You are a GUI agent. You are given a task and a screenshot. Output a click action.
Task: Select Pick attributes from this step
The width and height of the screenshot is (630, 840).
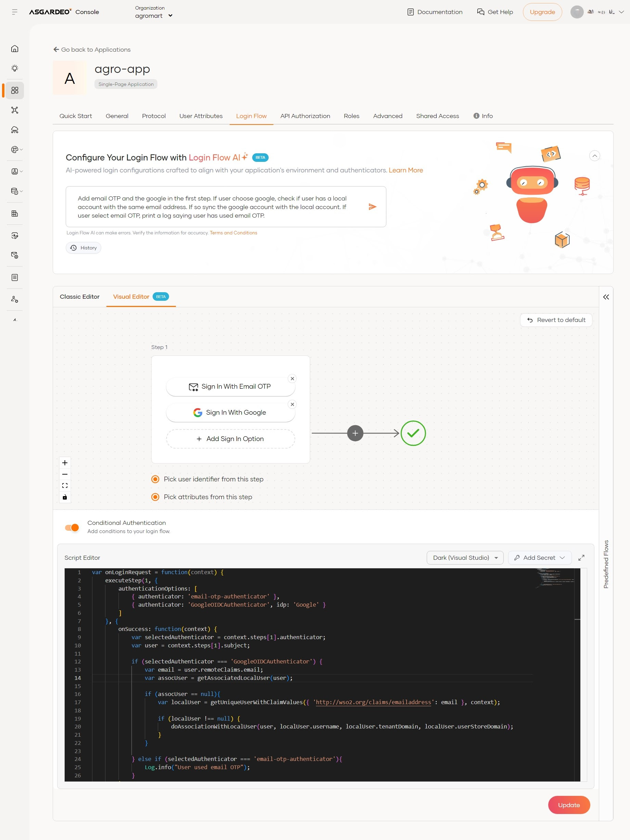pos(155,497)
